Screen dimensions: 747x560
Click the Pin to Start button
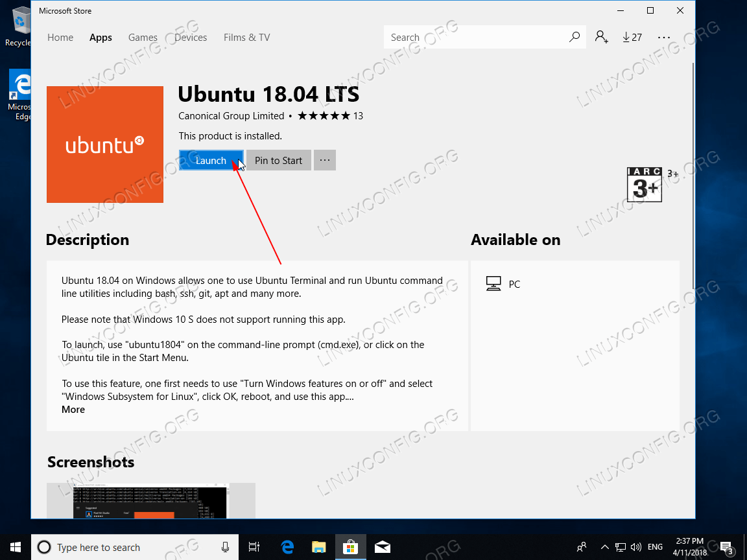click(279, 161)
